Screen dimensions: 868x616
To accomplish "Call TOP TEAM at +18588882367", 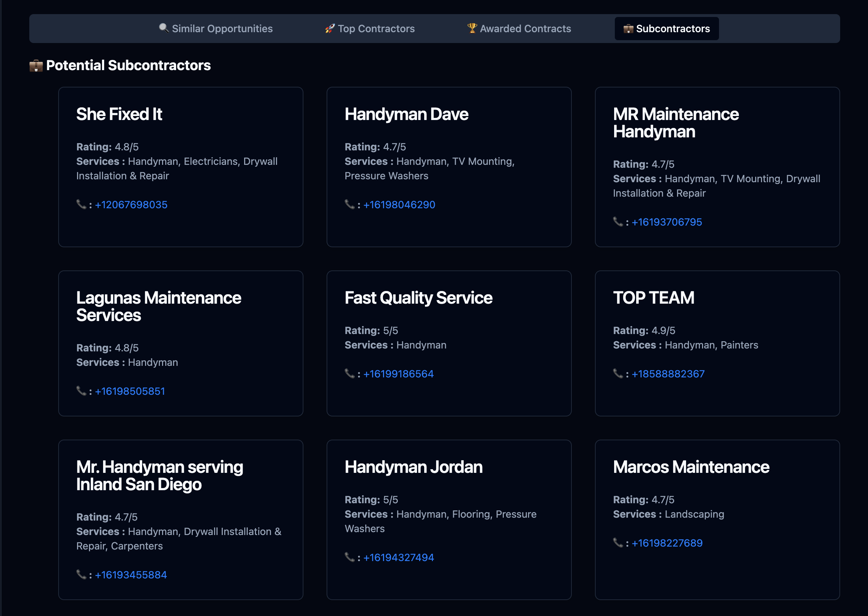I will coord(668,374).
